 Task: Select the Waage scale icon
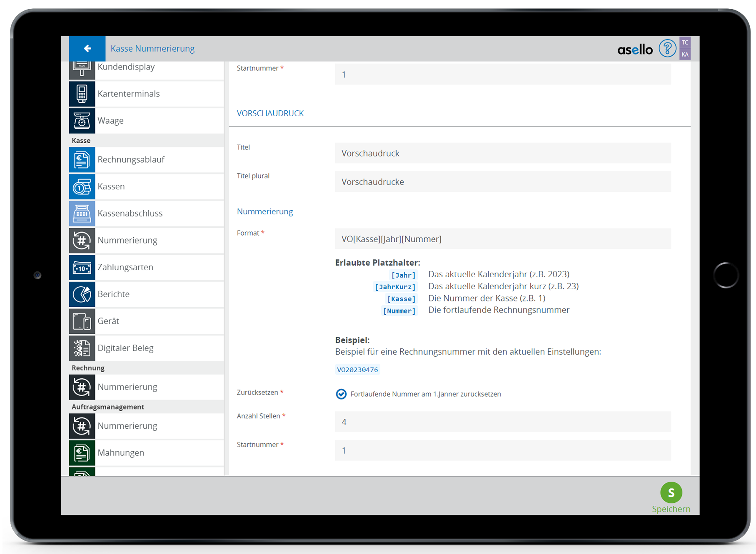click(x=82, y=121)
